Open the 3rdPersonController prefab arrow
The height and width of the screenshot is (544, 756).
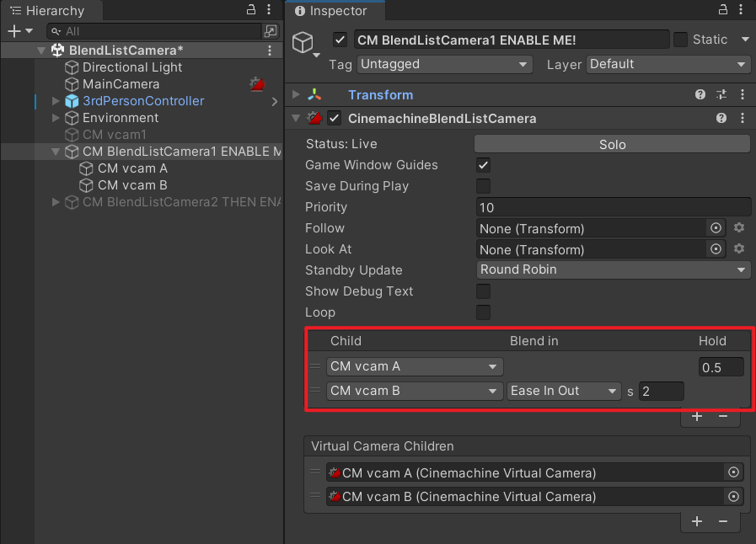coord(275,101)
